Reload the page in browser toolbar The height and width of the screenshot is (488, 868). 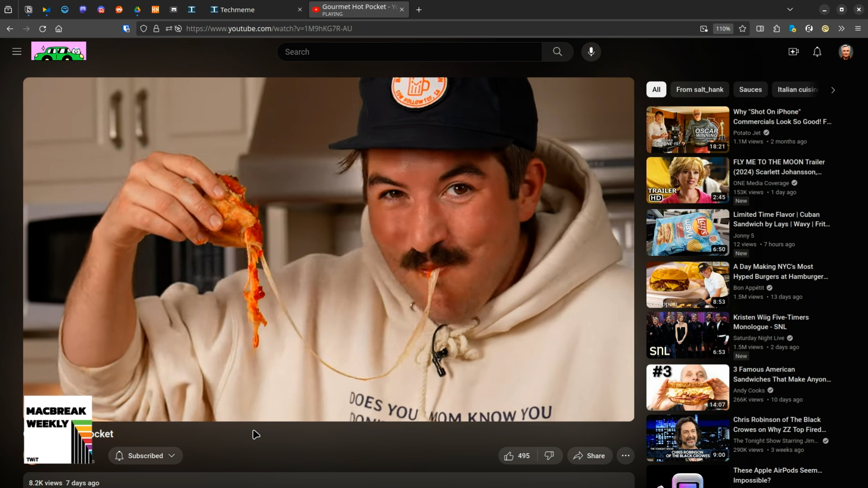pyautogui.click(x=42, y=28)
